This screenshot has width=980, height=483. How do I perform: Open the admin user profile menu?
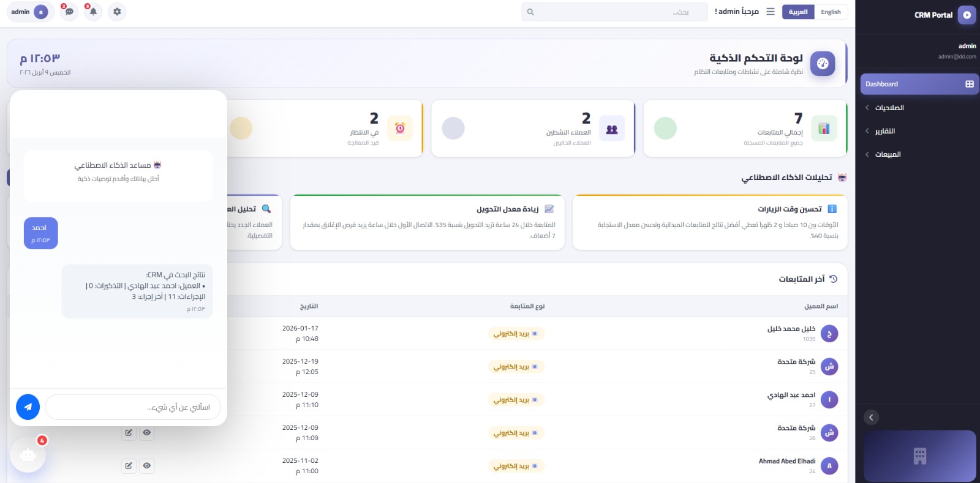[x=30, y=12]
